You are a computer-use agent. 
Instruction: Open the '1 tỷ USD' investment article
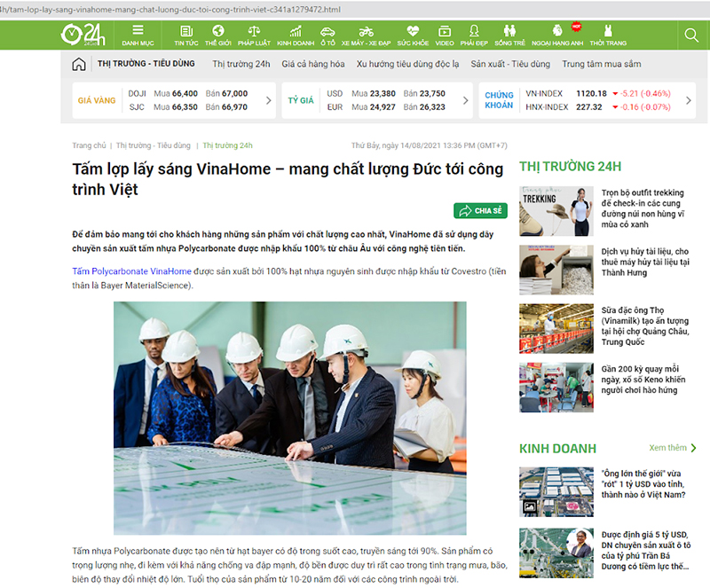tap(643, 484)
